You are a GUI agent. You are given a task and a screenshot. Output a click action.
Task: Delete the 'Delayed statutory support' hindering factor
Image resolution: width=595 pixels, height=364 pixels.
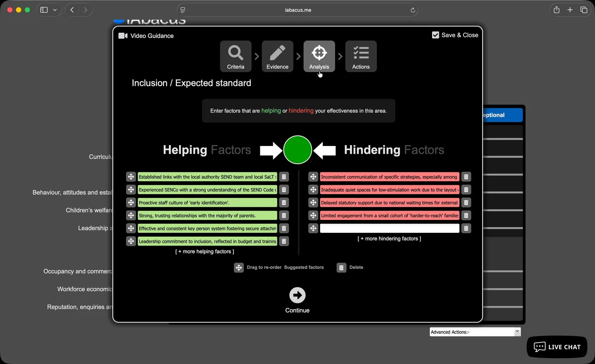[x=466, y=203]
